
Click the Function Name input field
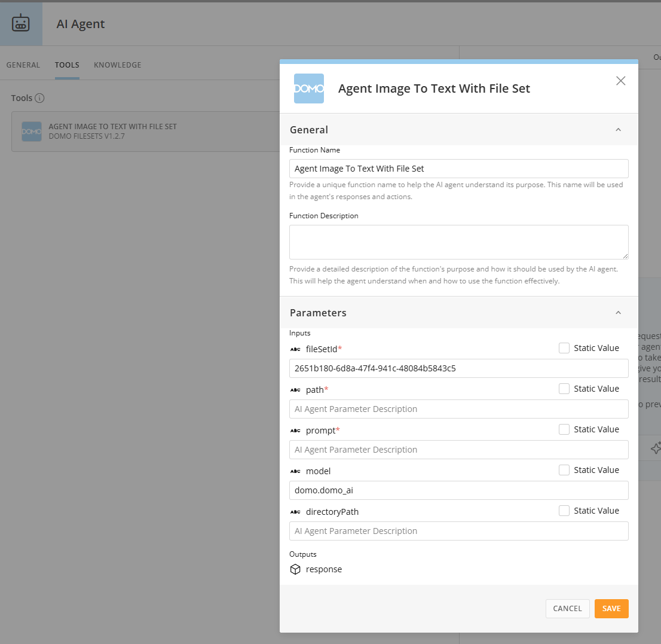pyautogui.click(x=458, y=169)
